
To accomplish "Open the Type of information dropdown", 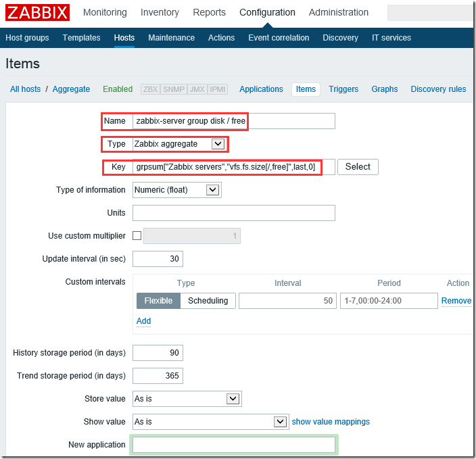I will [x=177, y=190].
